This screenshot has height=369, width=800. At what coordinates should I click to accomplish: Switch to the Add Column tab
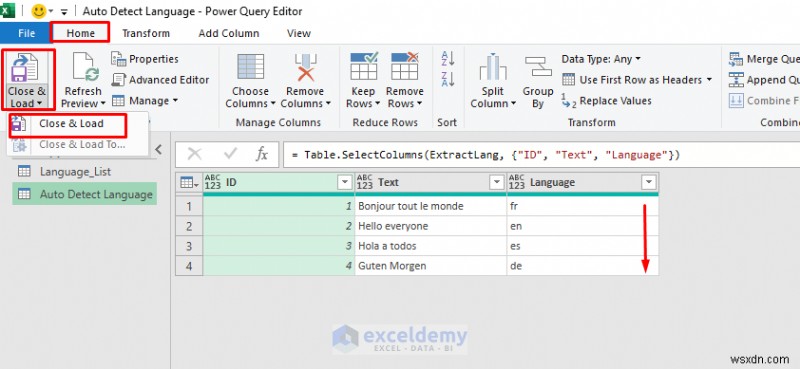click(229, 33)
